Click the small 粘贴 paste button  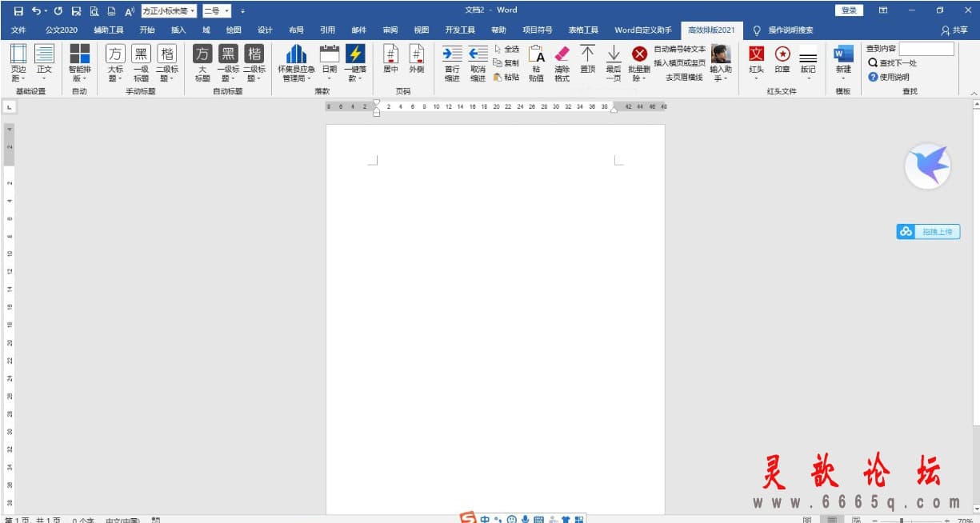[506, 78]
